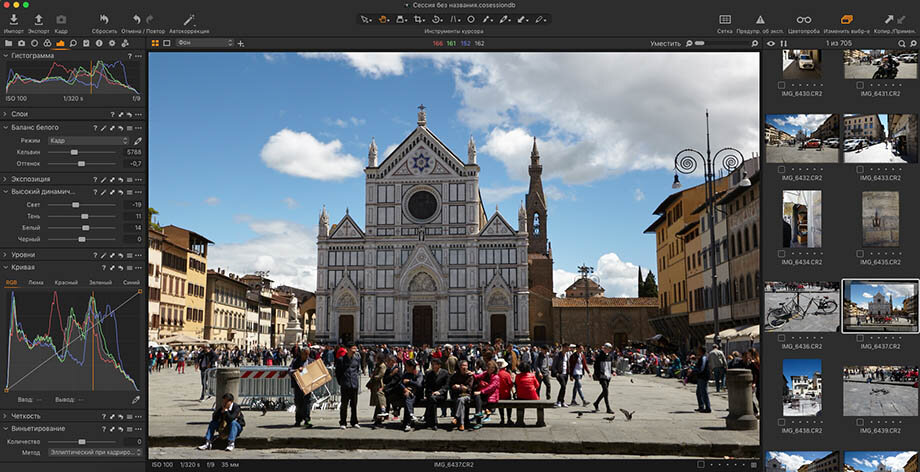
Task: Add new layer with plus icon
Action: 241,43
